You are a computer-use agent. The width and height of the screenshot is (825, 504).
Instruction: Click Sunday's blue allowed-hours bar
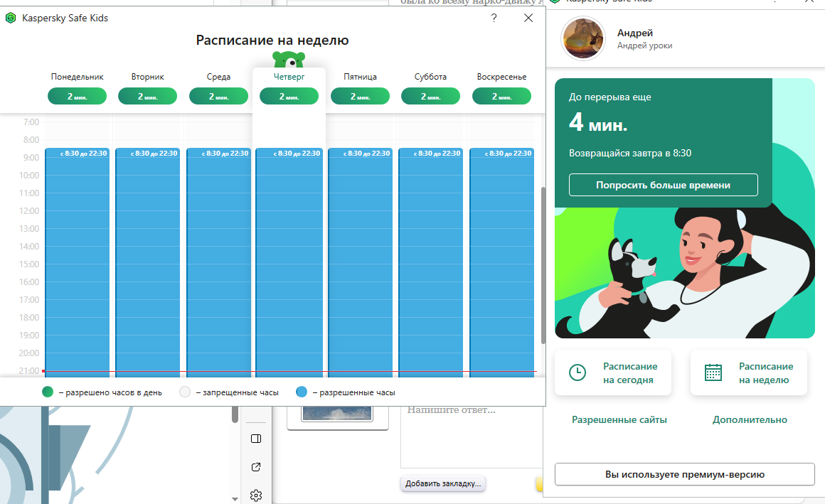point(502,262)
